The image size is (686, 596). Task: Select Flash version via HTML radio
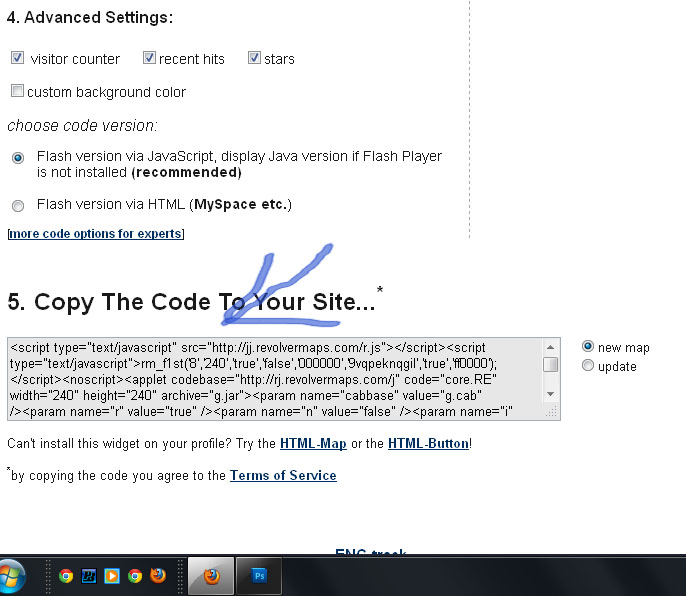point(18,205)
